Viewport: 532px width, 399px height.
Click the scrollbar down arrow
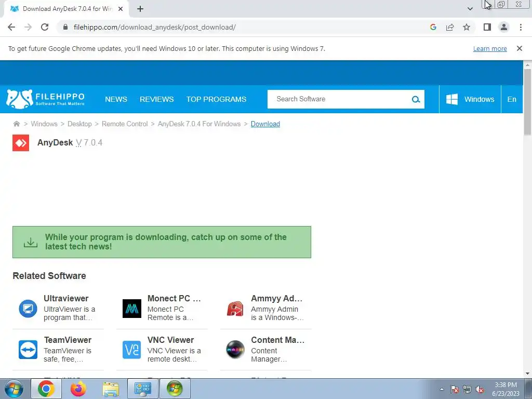point(527,374)
